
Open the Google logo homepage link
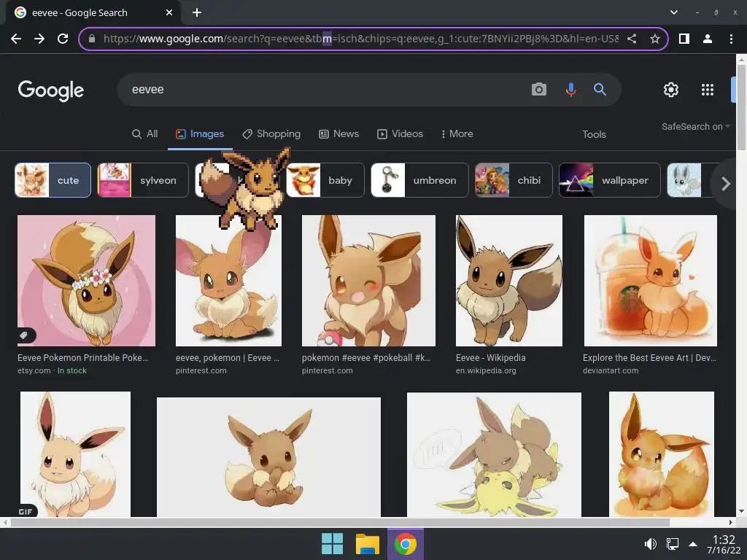coord(51,90)
